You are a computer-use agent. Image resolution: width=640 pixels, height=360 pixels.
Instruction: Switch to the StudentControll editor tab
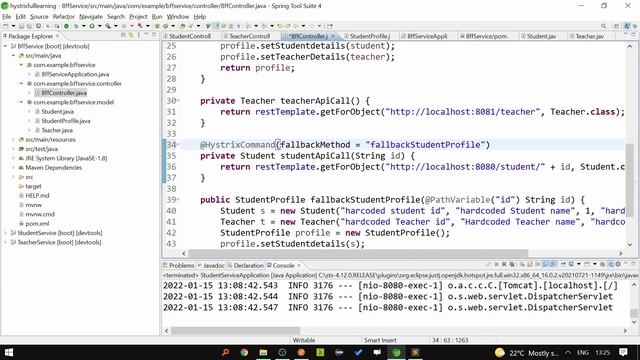coord(190,36)
